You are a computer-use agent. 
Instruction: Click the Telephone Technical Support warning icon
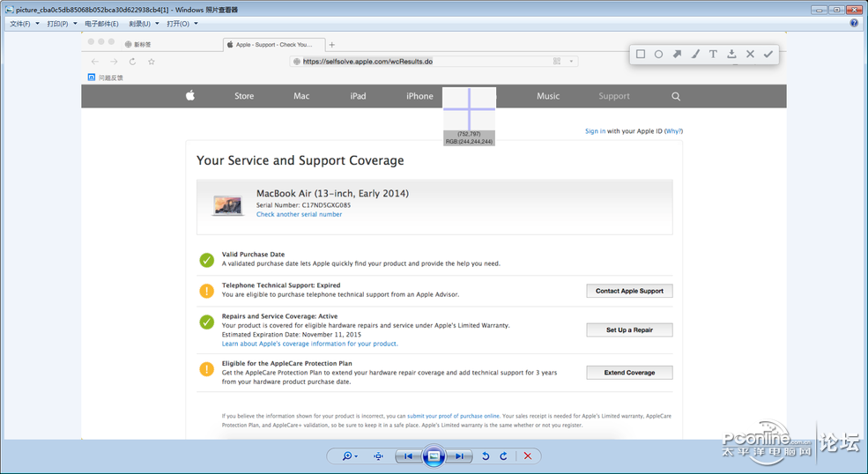tap(206, 291)
